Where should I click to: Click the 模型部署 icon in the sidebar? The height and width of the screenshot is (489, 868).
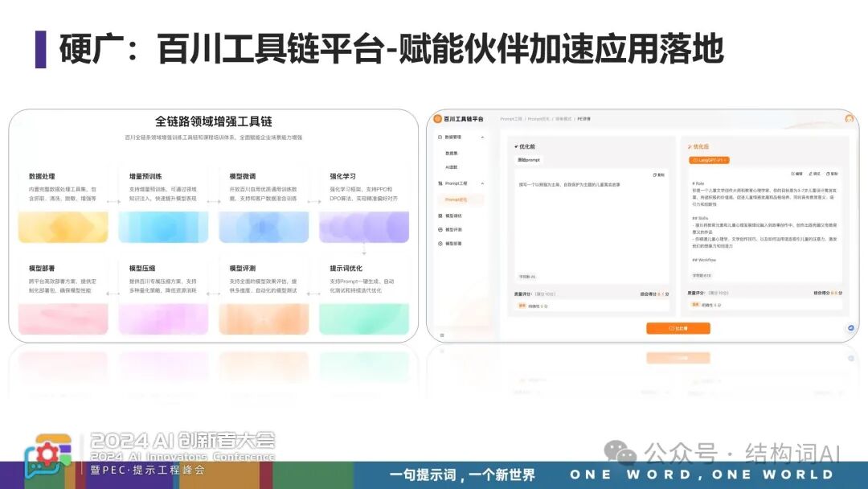pos(440,243)
